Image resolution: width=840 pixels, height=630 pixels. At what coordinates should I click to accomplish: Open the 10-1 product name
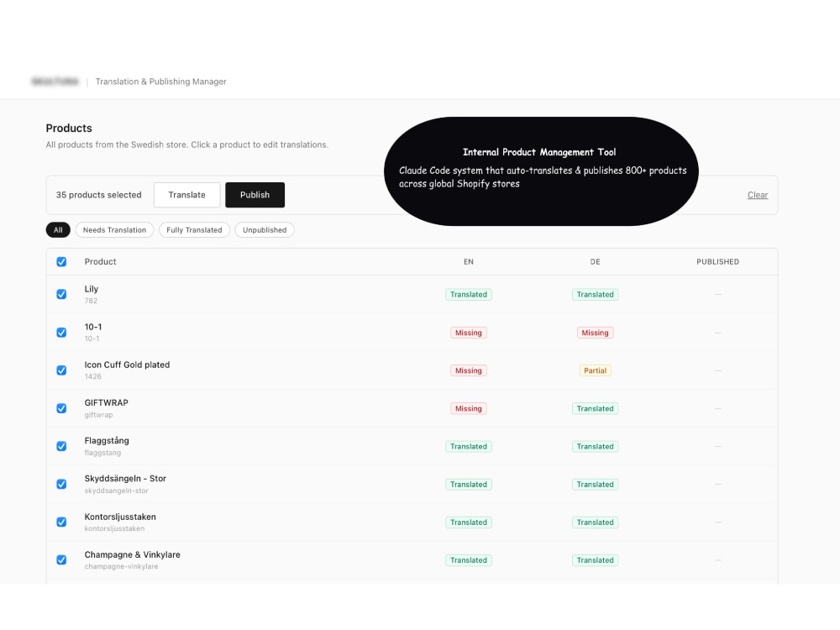click(93, 327)
